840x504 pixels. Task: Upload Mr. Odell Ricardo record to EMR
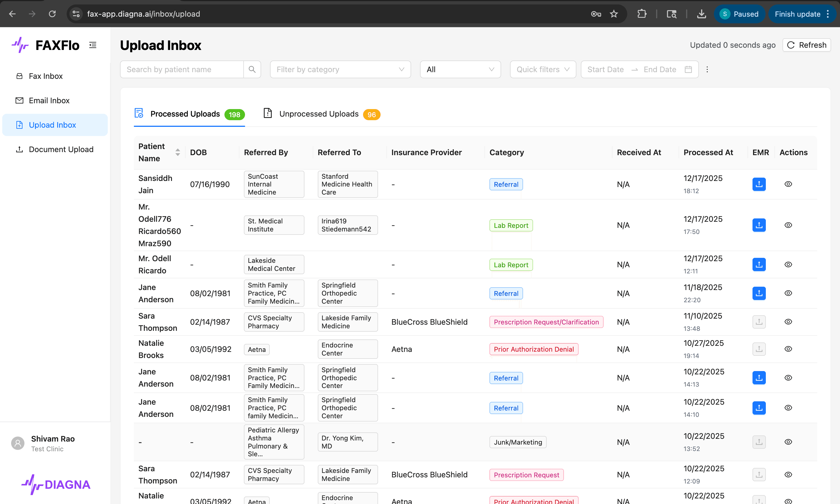tap(759, 264)
